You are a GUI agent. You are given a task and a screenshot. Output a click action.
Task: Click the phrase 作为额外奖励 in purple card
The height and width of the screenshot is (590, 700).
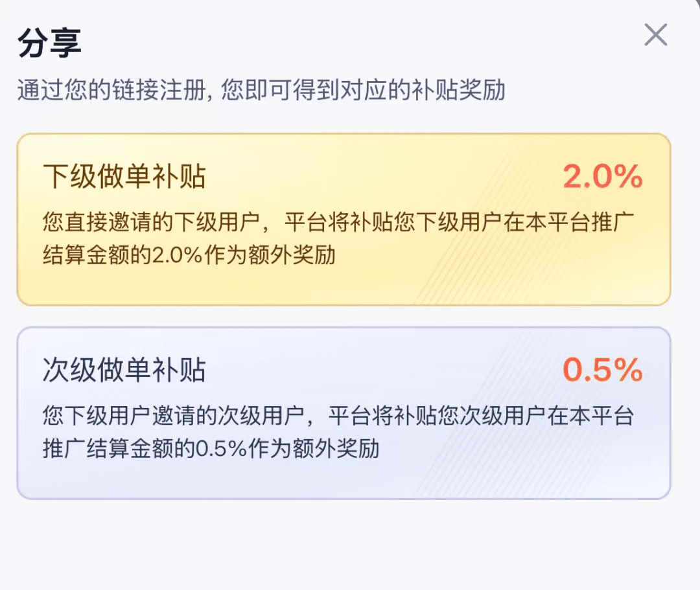pyautogui.click(x=314, y=449)
